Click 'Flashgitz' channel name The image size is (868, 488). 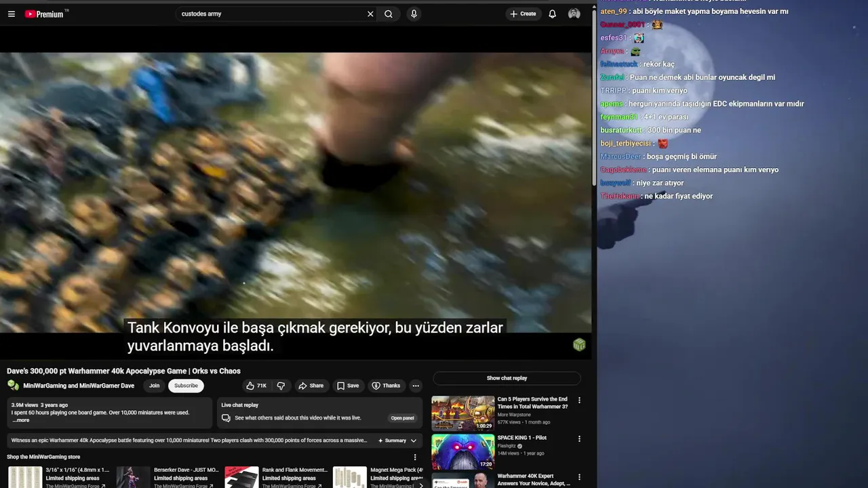(x=507, y=446)
